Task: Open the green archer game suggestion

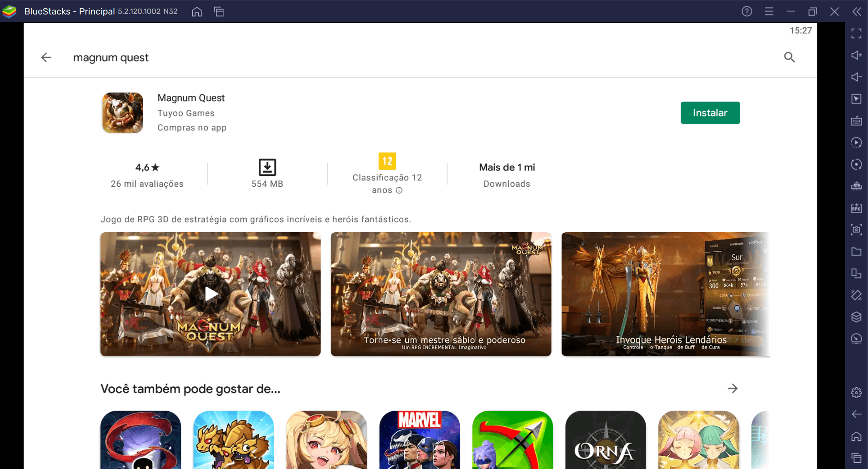Action: coord(512,440)
